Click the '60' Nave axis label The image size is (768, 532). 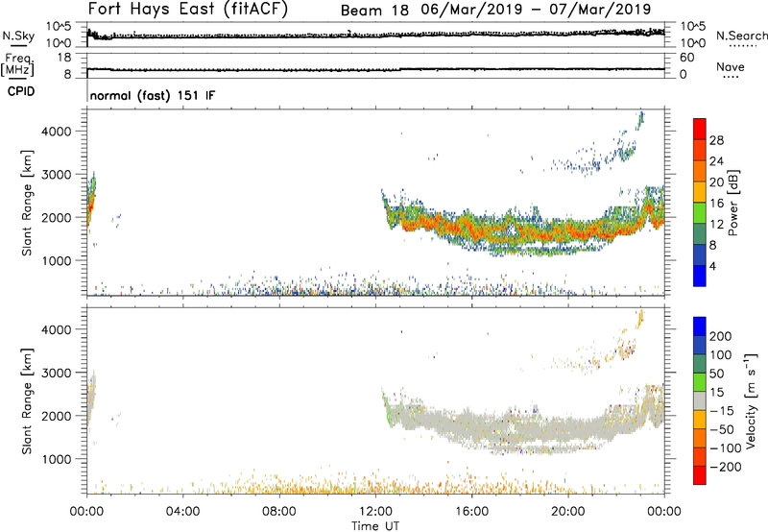(x=687, y=58)
